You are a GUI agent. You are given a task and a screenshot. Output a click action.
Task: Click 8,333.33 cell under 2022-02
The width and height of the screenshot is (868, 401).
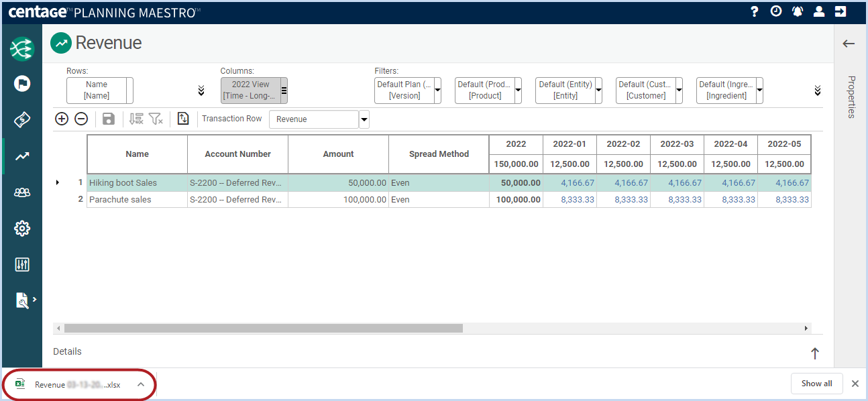623,199
